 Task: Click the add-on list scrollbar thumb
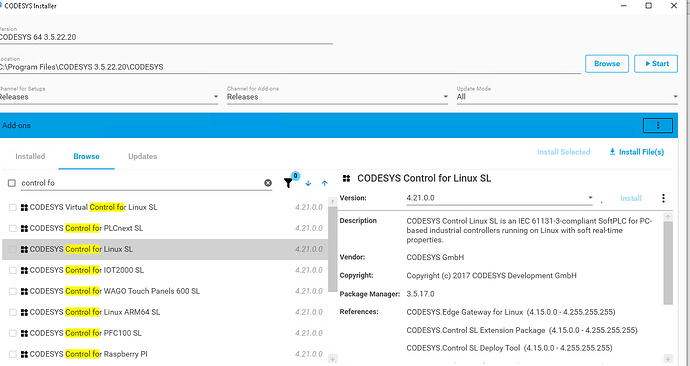(x=333, y=249)
